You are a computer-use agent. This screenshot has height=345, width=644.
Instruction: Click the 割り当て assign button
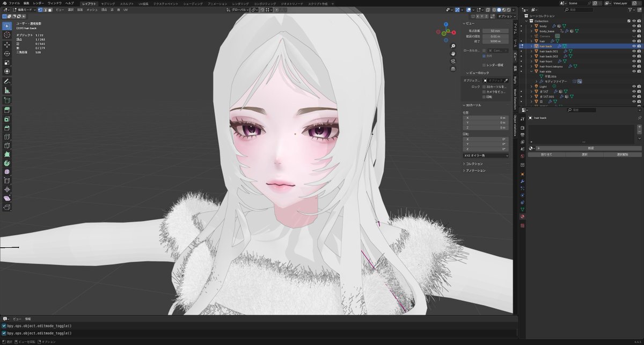(547, 154)
